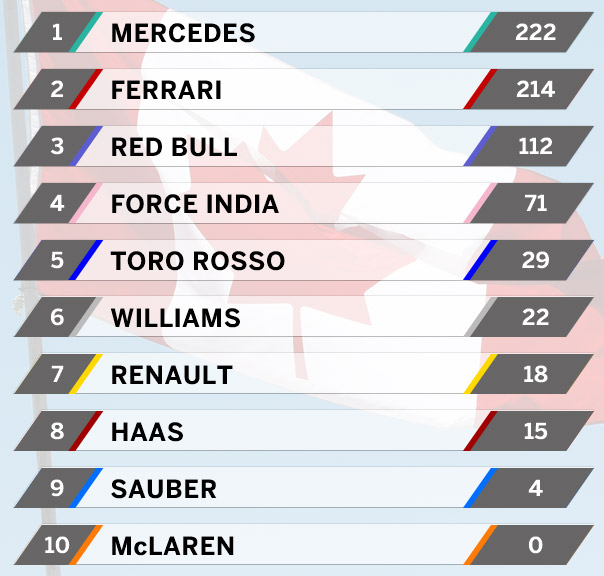This screenshot has height=576, width=604.
Task: Click McLaren's 0 points badge
Action: [532, 545]
